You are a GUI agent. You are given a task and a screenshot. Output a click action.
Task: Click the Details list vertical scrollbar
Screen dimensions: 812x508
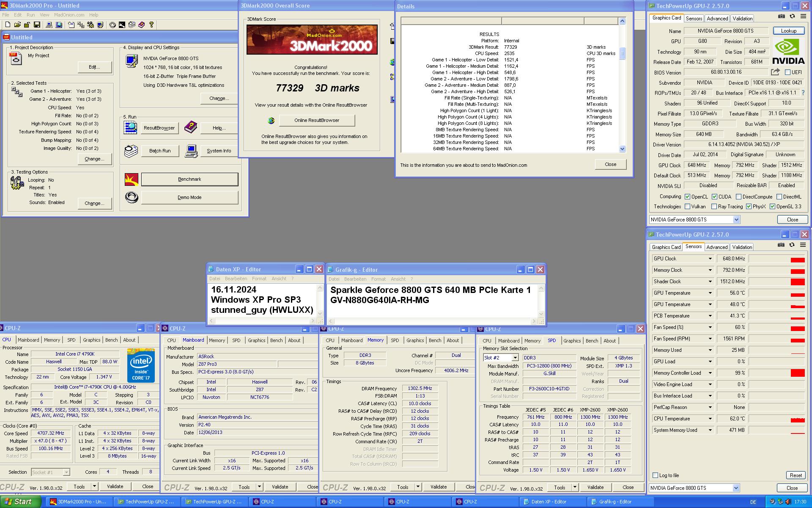pyautogui.click(x=622, y=85)
